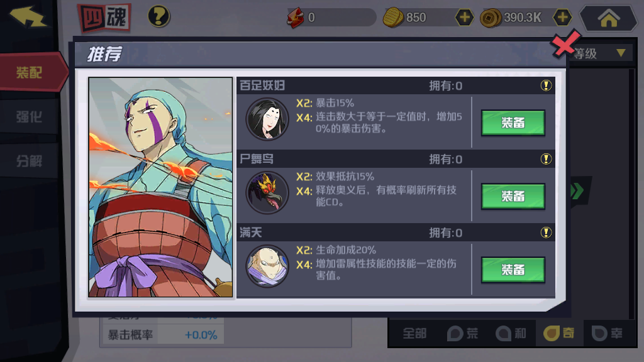The height and width of the screenshot is (362, 644).
Task: Close the 推荐 popup with the red X
Action: pyautogui.click(x=566, y=43)
